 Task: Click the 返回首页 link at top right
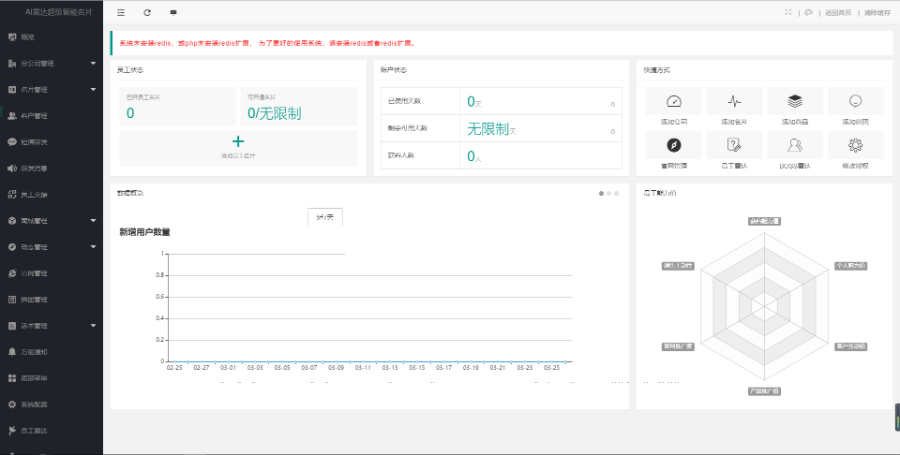(x=838, y=13)
